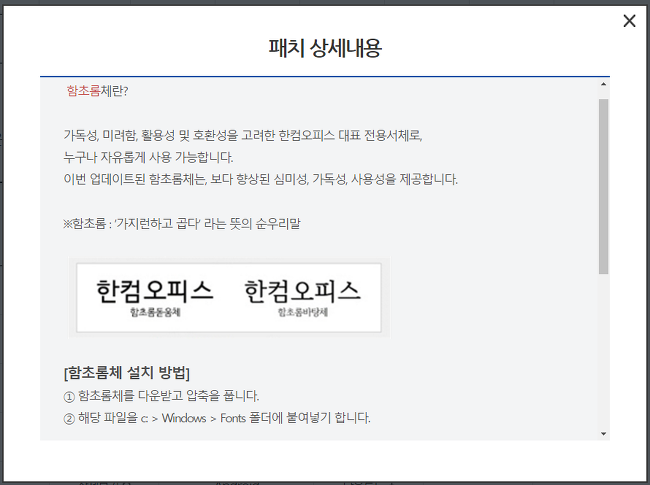Click step ② about Windows > Fonts folder
This screenshot has width=650, height=485.
[x=217, y=418]
